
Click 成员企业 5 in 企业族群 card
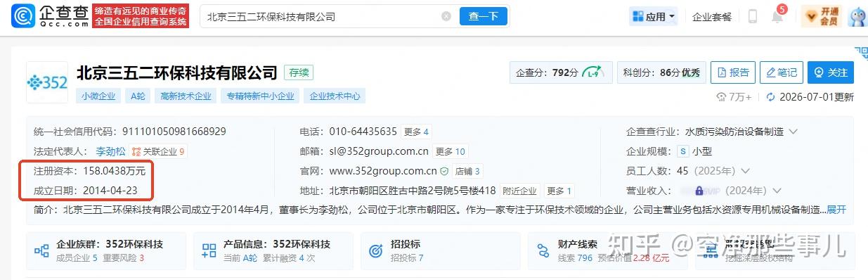click(77, 258)
